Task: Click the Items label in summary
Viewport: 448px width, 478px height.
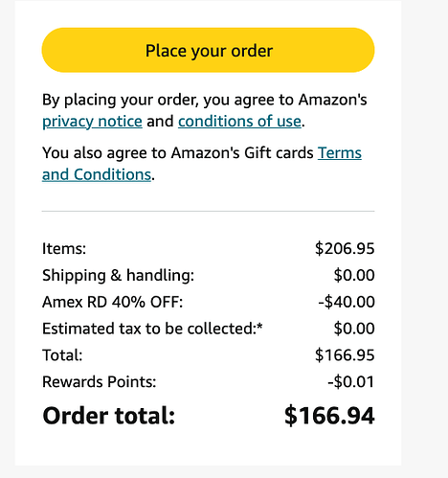Action: (x=64, y=248)
